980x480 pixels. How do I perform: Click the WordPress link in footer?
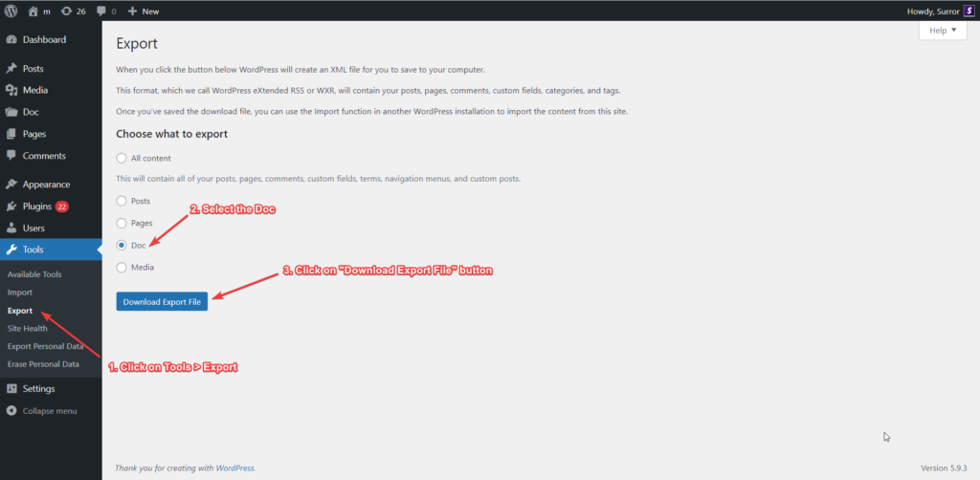click(234, 468)
